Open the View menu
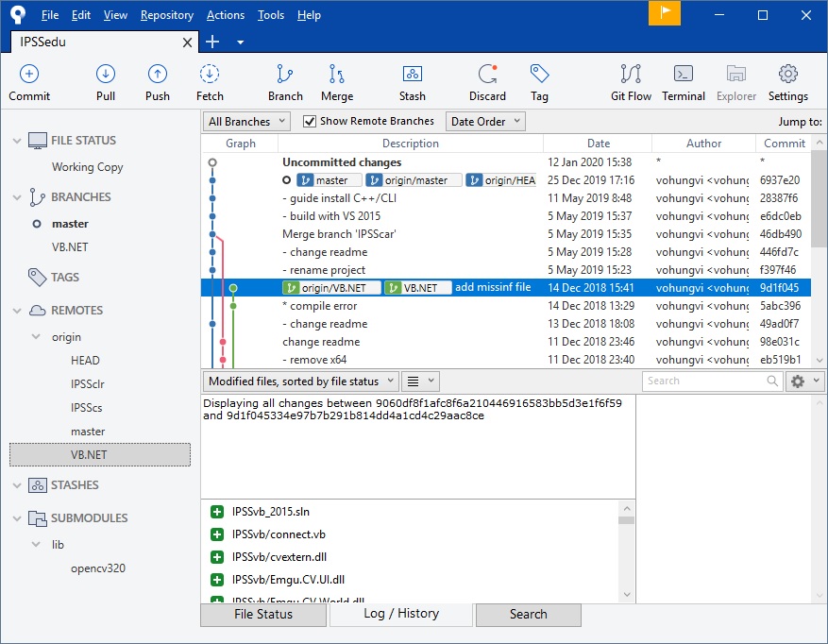 pos(115,15)
